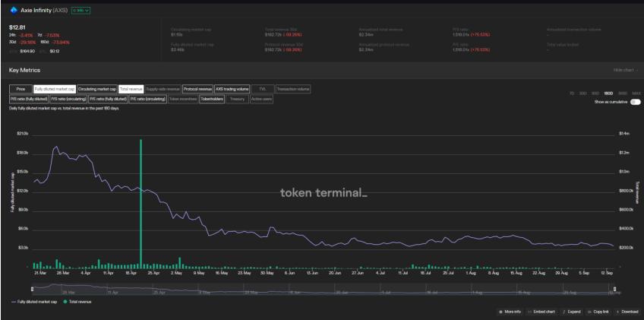Enable the Tokenholders metric
Viewport: 644px width, 320px height.
click(x=211, y=99)
